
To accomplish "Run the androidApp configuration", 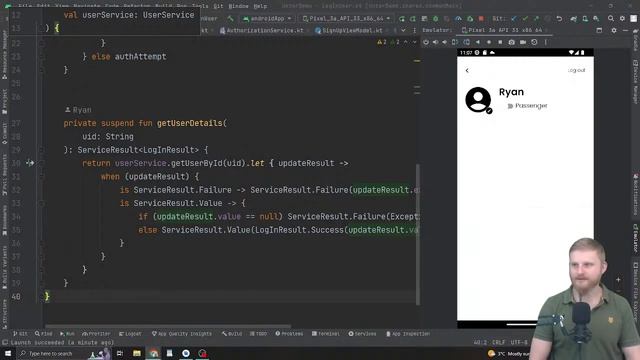I will (x=402, y=19).
